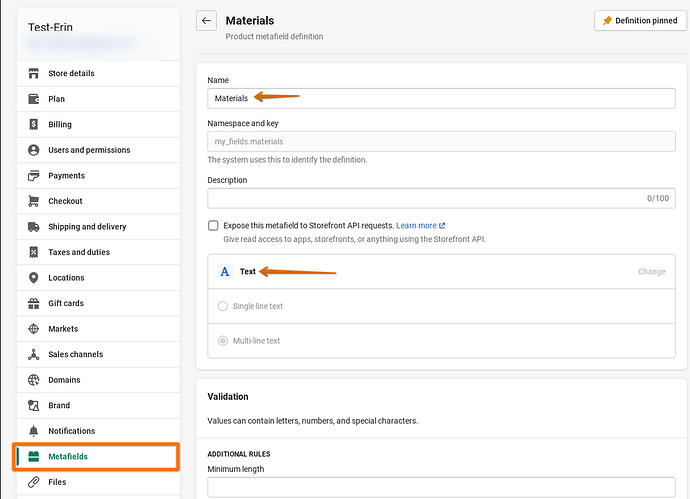Click the Billing dollar icon
Image resolution: width=690 pixels, height=499 pixels.
coord(34,125)
